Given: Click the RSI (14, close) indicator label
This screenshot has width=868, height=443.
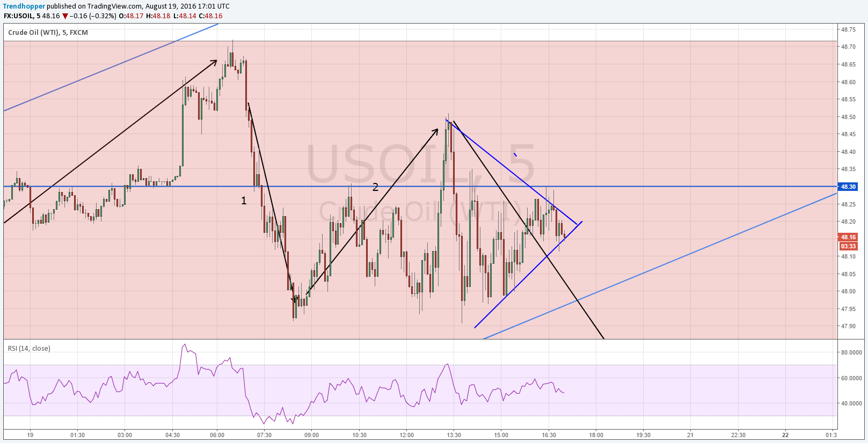Looking at the screenshot, I should click(29, 348).
